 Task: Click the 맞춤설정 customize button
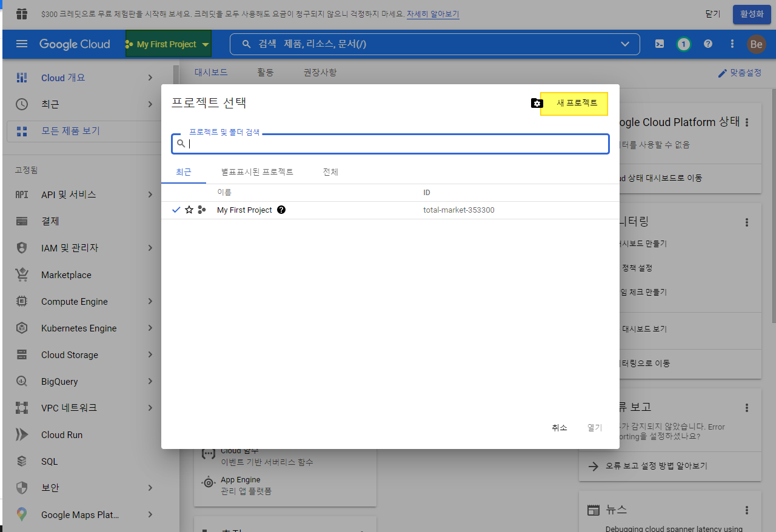(x=740, y=73)
